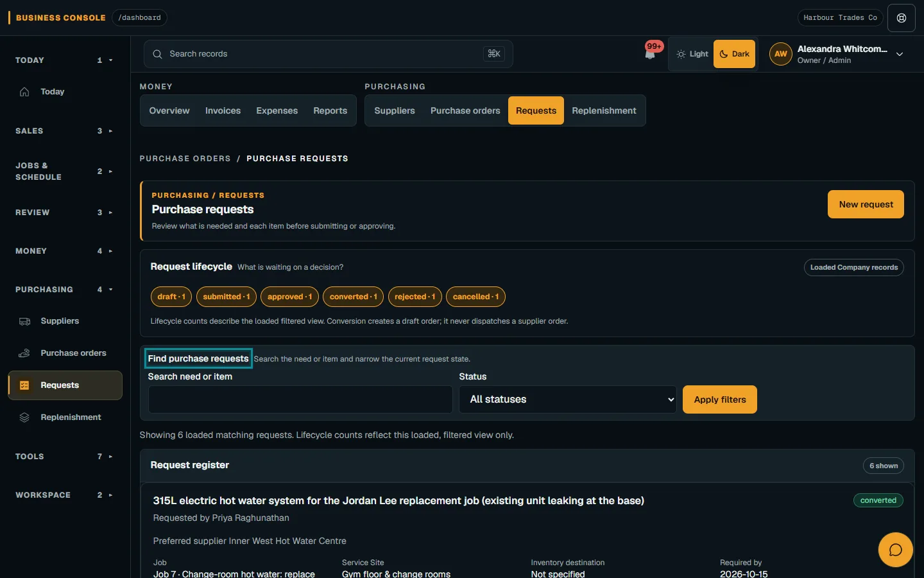Open the Expenses tab
This screenshot has height=578, width=924.
pyautogui.click(x=277, y=110)
